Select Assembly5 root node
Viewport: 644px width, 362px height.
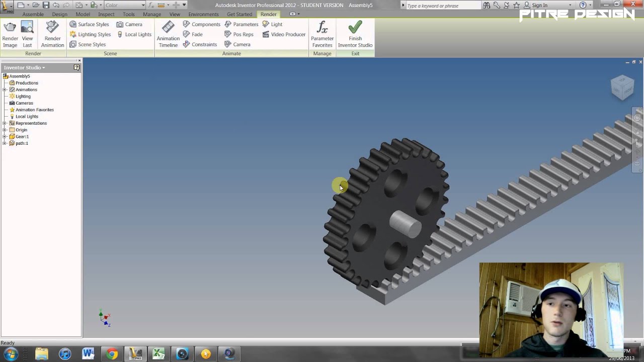click(x=19, y=76)
